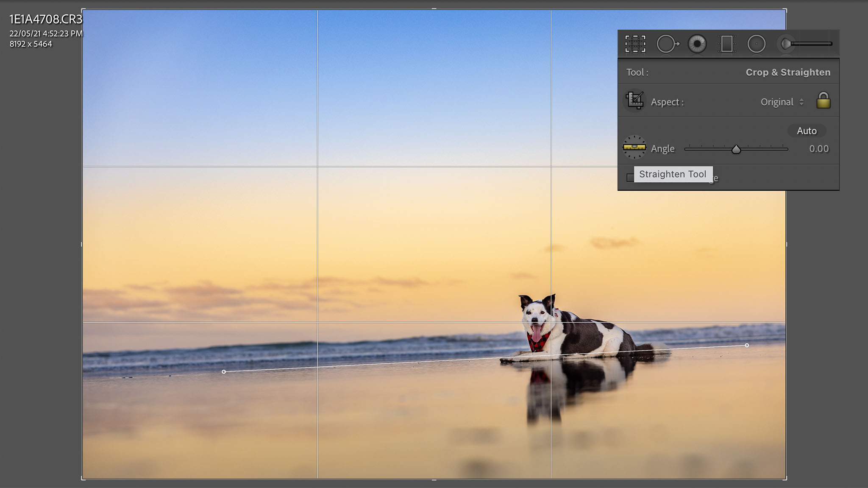Select the Crop Overlay tool icon
Image resolution: width=868 pixels, height=488 pixels.
pyautogui.click(x=635, y=44)
